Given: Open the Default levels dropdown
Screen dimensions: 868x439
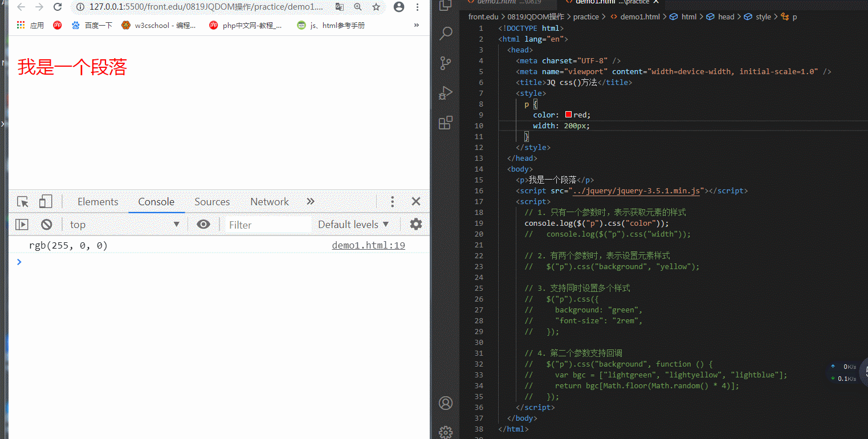Looking at the screenshot, I should [353, 225].
